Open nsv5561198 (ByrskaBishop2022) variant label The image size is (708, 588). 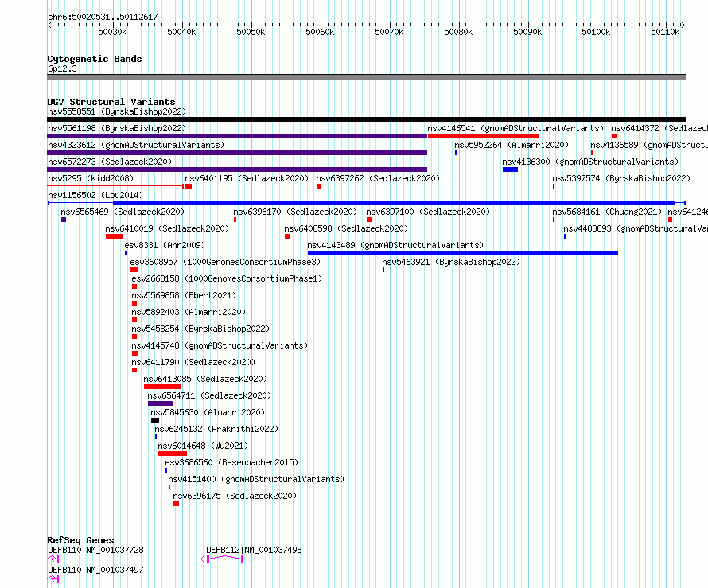click(x=117, y=128)
